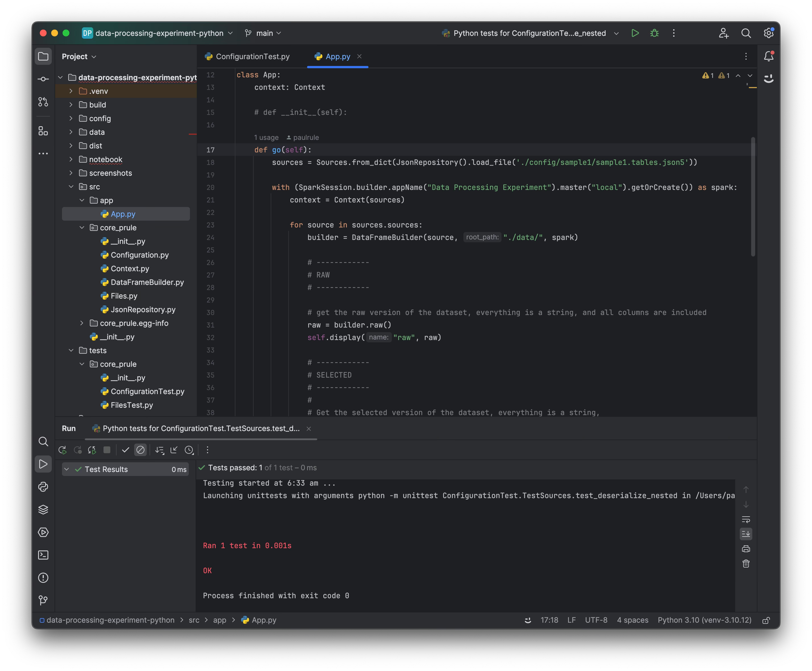Rerun the tests in Run panel
Screen dimensions: 812x671
coord(62,450)
